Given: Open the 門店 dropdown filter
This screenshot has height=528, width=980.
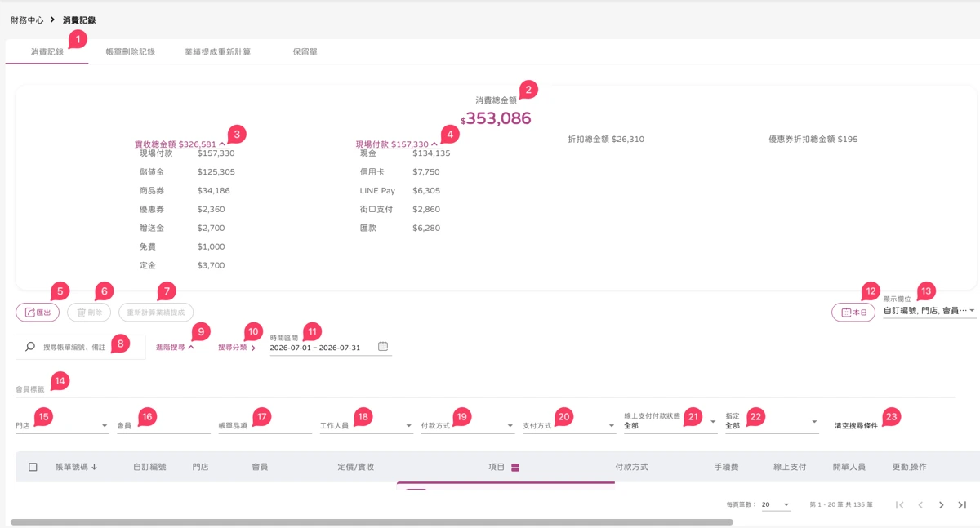Looking at the screenshot, I should (62, 425).
